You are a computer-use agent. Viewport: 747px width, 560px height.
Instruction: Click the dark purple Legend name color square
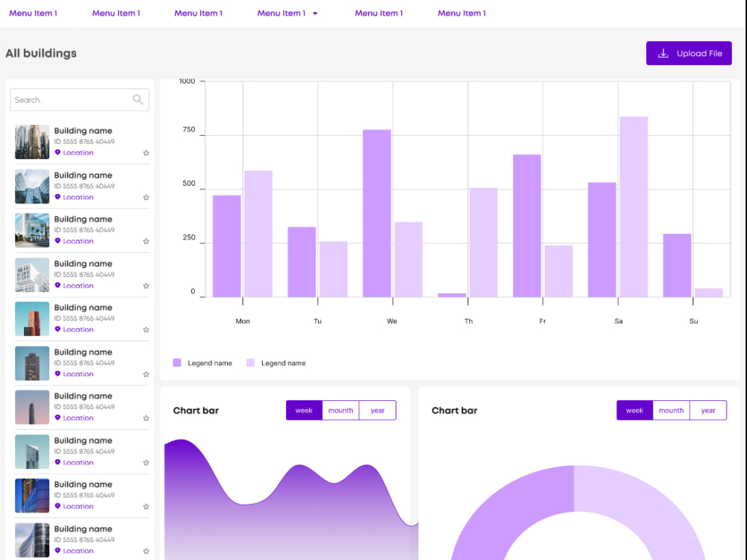[x=177, y=362]
